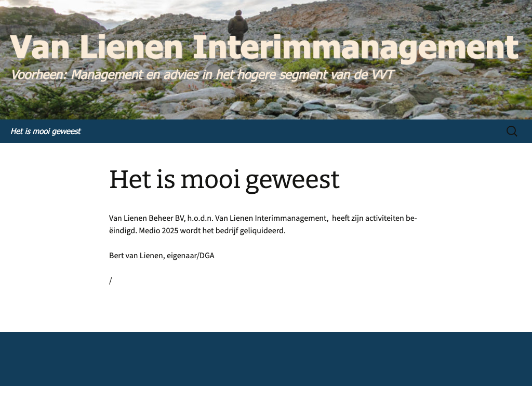Click the text "eigenaar/DGA" after the name

(x=191, y=256)
